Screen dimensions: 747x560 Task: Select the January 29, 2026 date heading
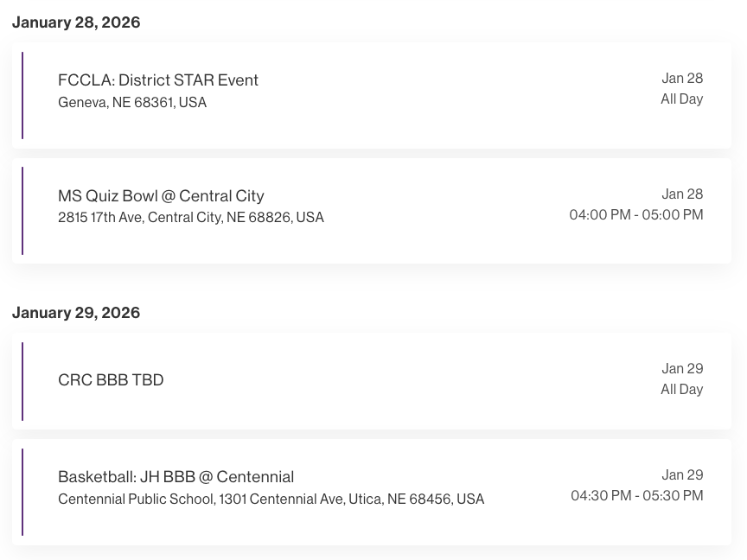pyautogui.click(x=76, y=313)
